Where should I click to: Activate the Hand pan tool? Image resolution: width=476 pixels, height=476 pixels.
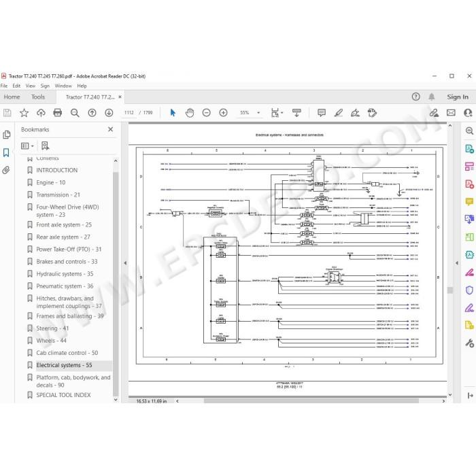pos(190,113)
